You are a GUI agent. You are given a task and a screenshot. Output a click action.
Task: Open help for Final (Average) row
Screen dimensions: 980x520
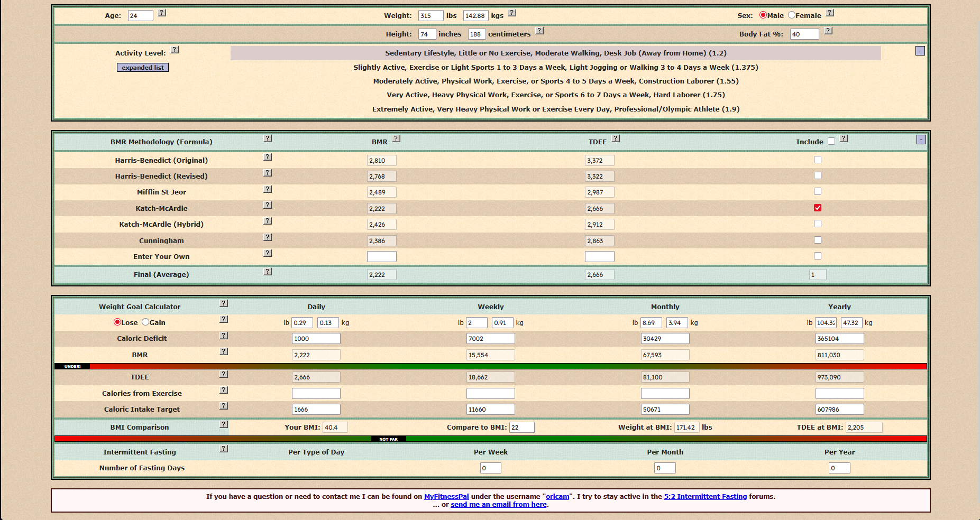268,272
